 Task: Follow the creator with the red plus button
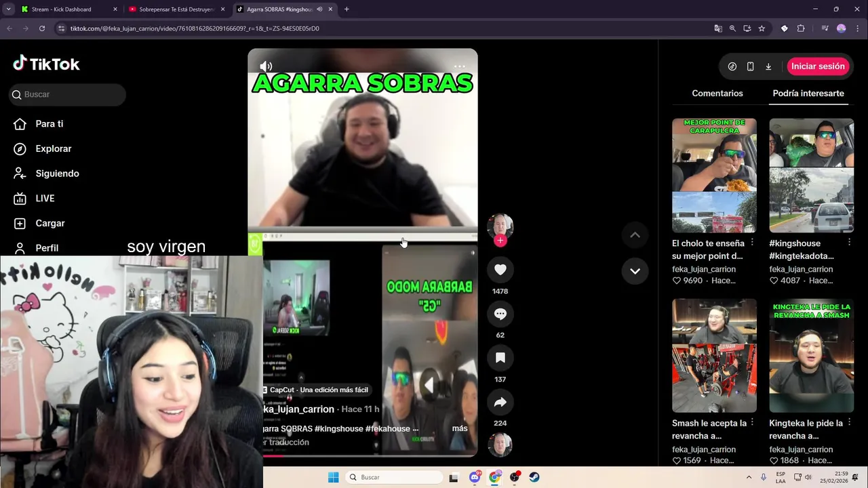[x=500, y=241]
